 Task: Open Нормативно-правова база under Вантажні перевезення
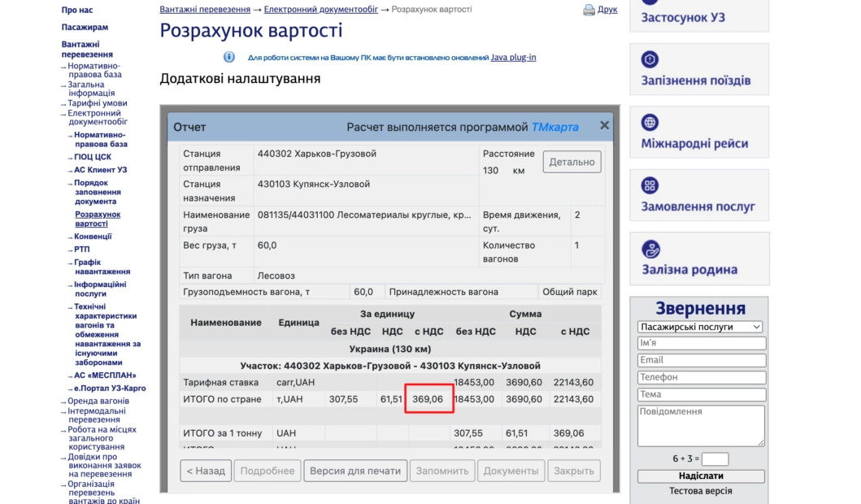tap(94, 70)
